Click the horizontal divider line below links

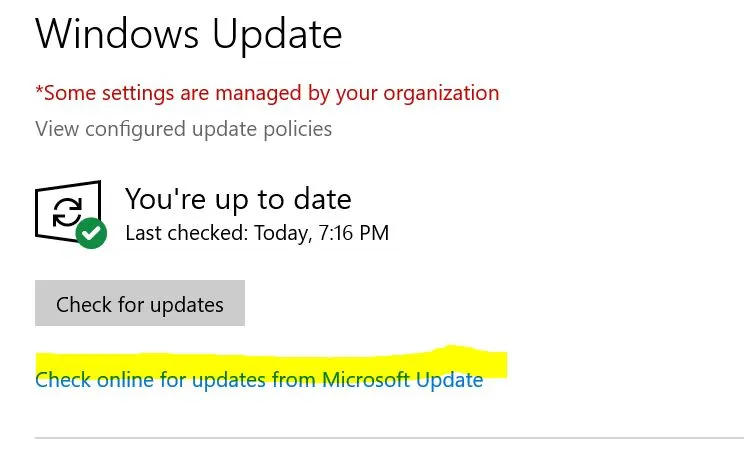389,438
